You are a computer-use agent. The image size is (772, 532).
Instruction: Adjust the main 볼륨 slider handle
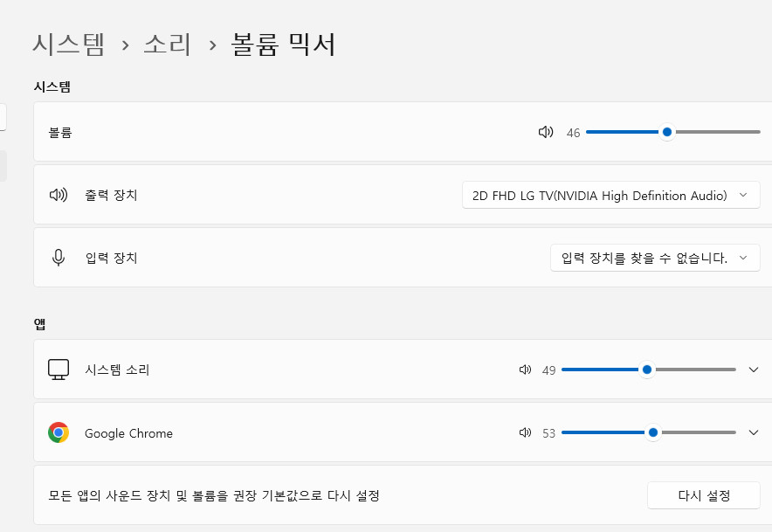666,132
